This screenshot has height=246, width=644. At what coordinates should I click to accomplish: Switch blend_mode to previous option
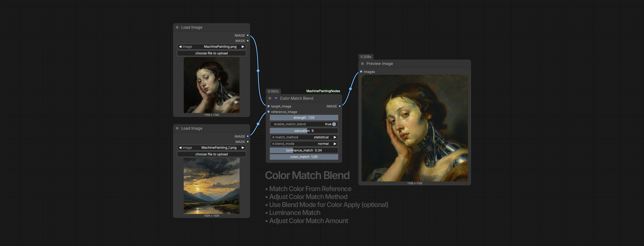pyautogui.click(x=273, y=144)
